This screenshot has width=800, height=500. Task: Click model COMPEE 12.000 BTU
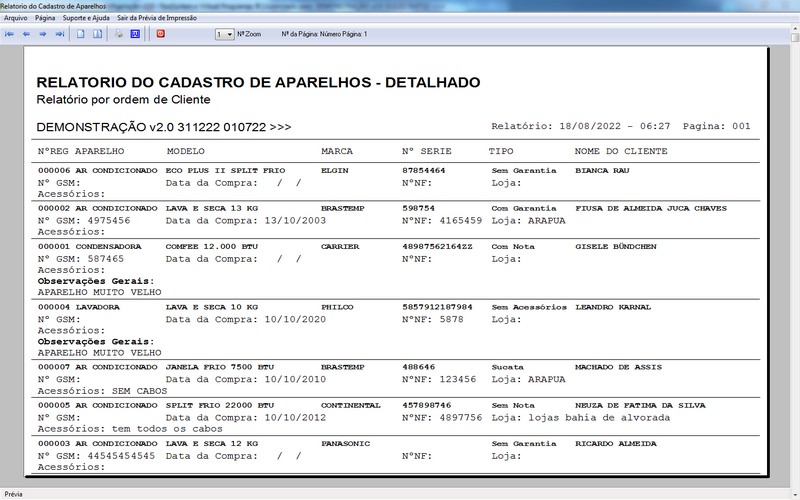pos(212,246)
